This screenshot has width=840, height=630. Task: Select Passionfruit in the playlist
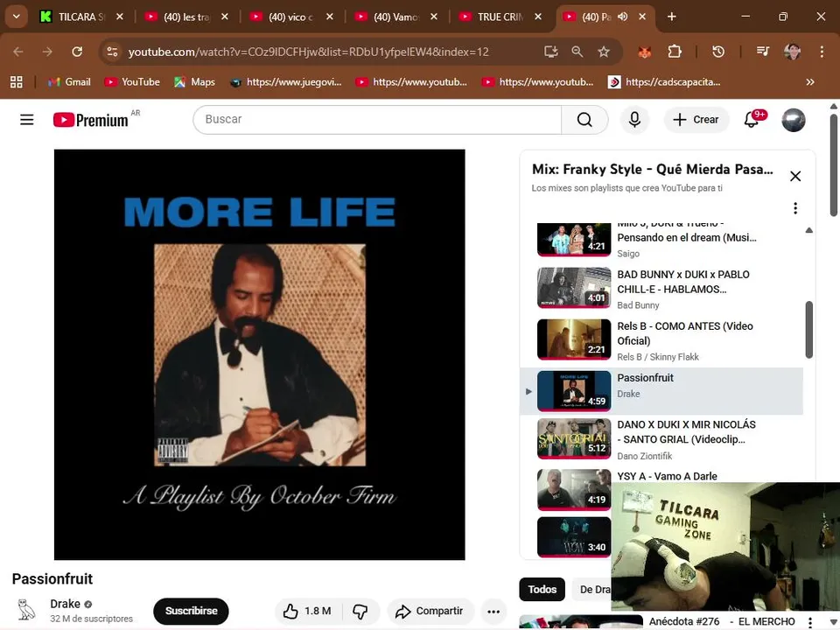tap(661, 391)
